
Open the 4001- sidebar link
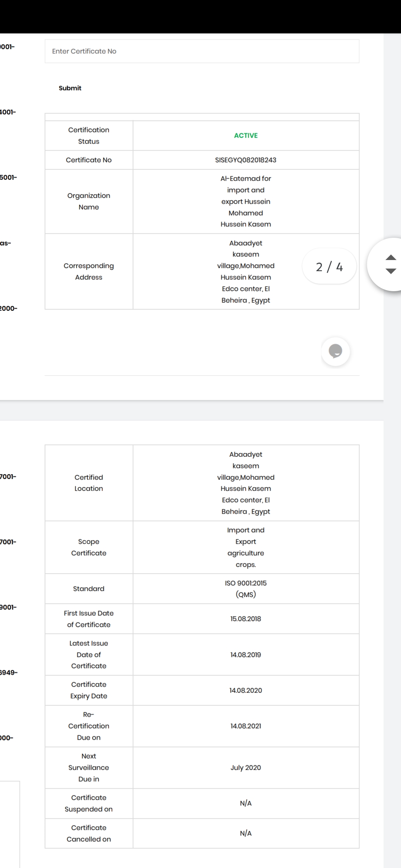pos(8,112)
